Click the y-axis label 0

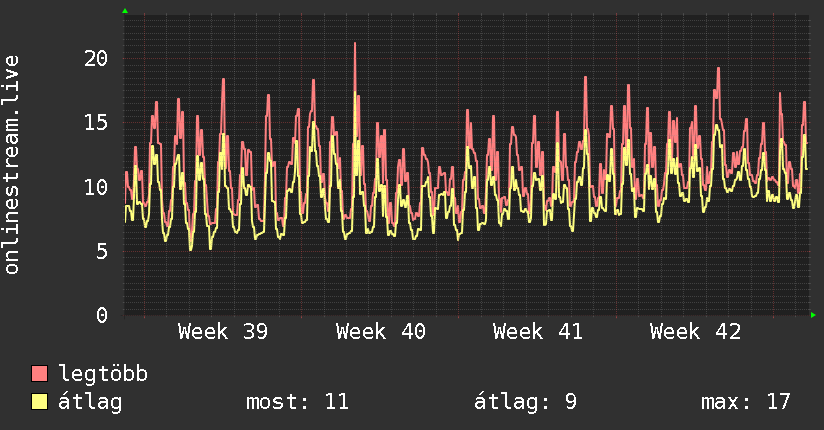pos(102,315)
